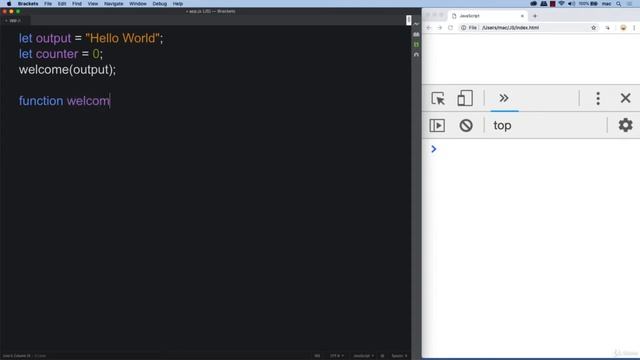Viewport: 640px width, 360px height.
Task: Click the function keyword on line five
Action: (41, 101)
